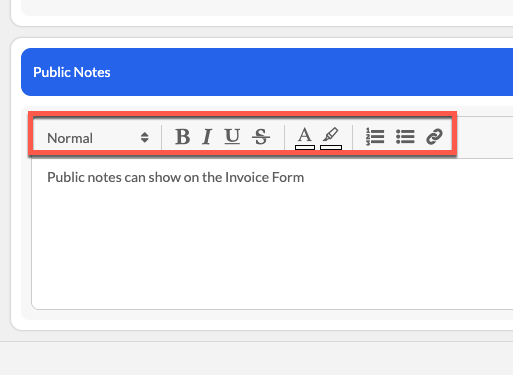Toggle italic formatting
The image size is (513, 375).
pos(207,137)
